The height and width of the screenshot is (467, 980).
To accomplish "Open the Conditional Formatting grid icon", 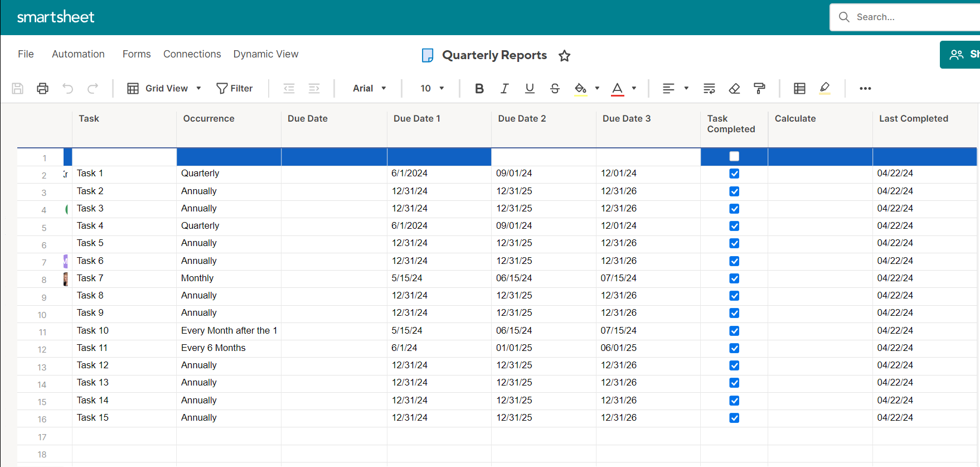I will tap(799, 88).
